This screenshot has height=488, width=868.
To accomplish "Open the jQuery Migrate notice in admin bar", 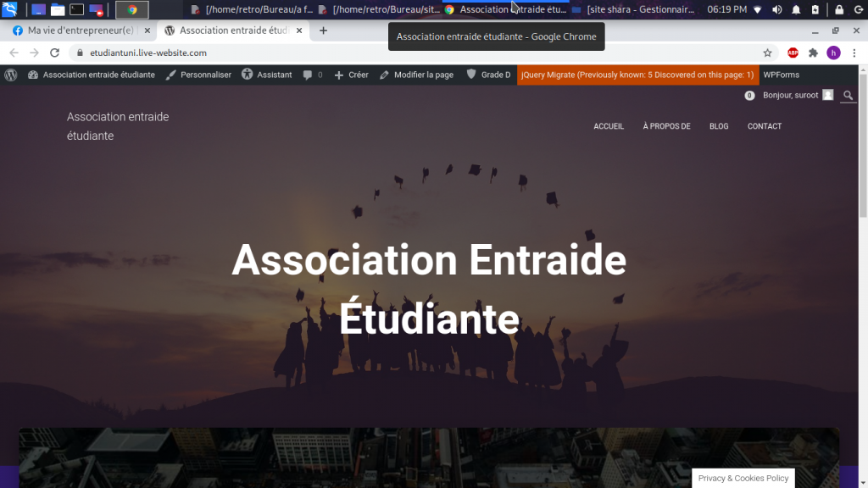I will 637,75.
